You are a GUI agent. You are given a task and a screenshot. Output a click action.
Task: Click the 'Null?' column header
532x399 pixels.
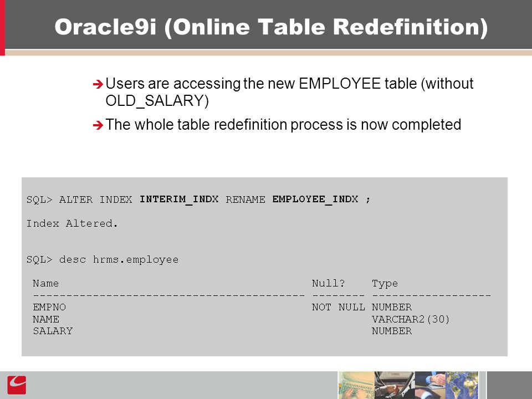tap(328, 283)
